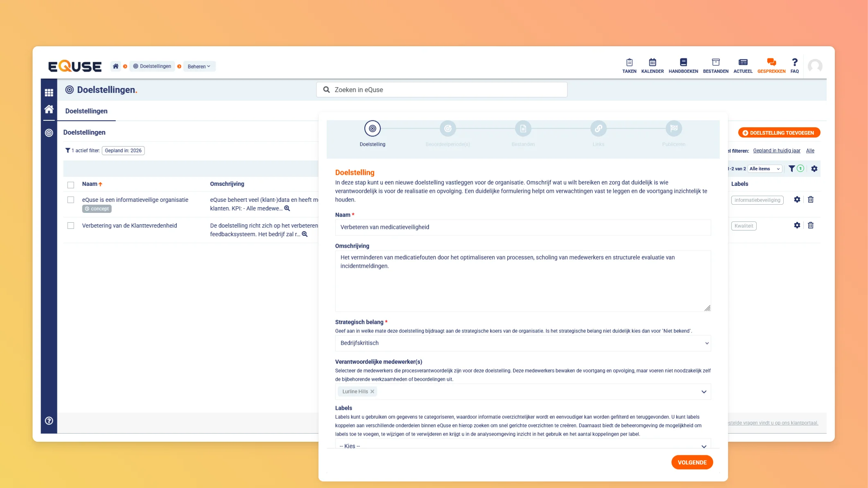Open the Beheren breadcrumb dropdown
868x488 pixels.
[199, 66]
